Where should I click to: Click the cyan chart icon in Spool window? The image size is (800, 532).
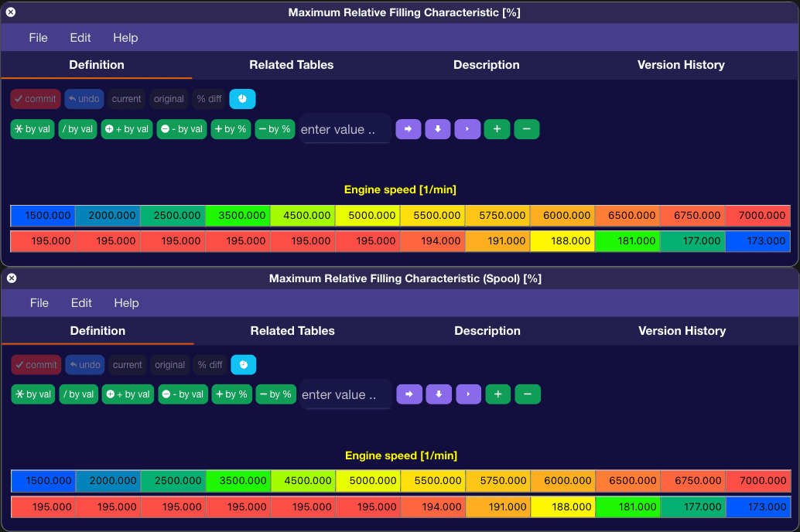tap(244, 365)
